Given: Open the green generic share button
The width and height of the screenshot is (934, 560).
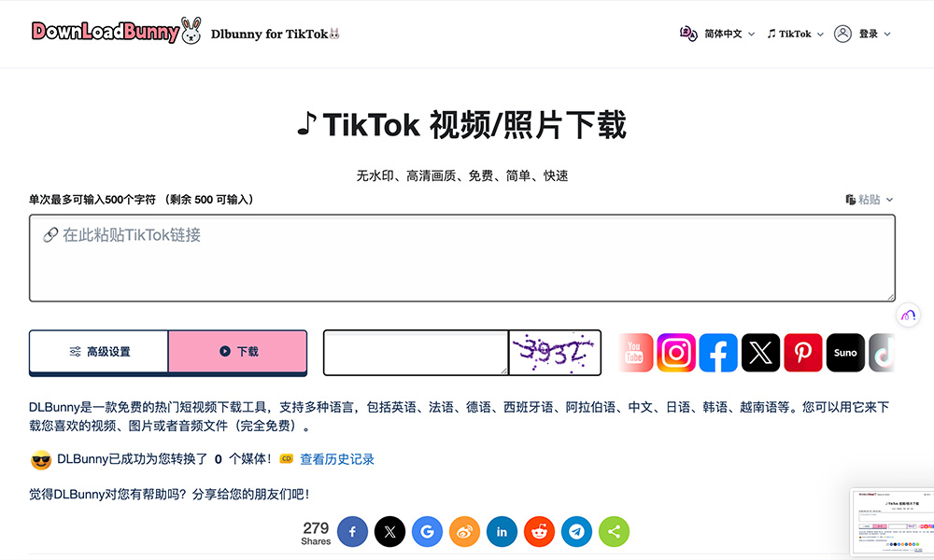Looking at the screenshot, I should pyautogui.click(x=615, y=531).
